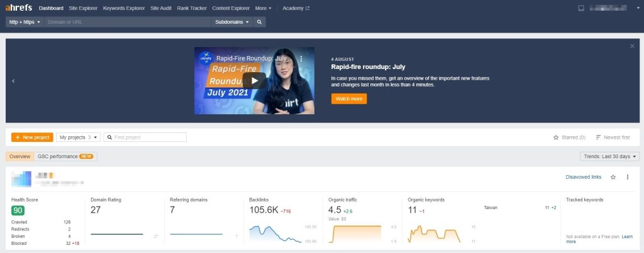Switch to the Overview tab

click(x=19, y=157)
